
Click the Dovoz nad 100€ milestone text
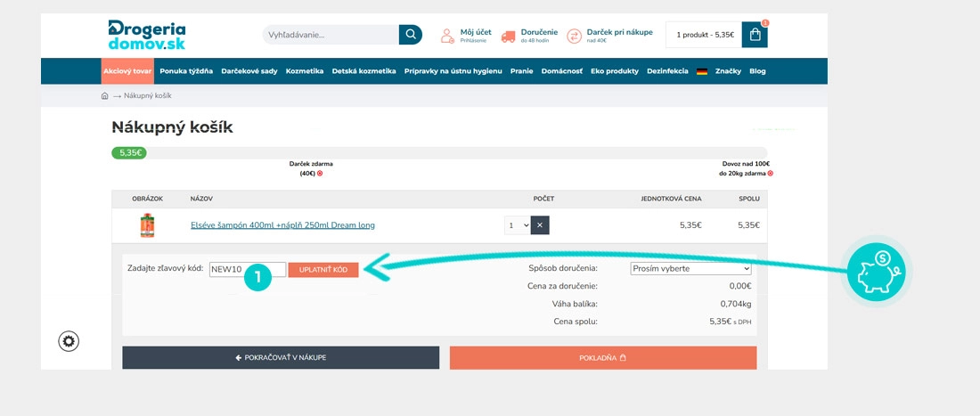[746, 168]
